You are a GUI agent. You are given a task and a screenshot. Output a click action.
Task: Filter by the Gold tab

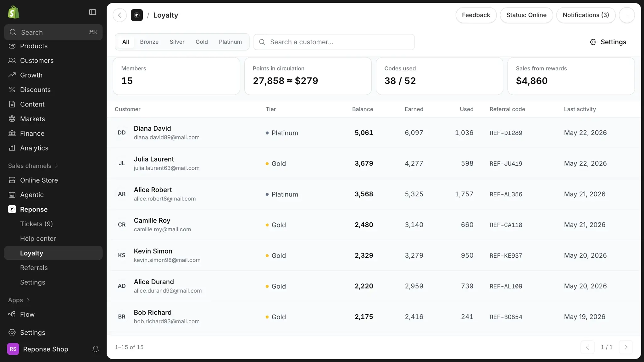click(202, 42)
